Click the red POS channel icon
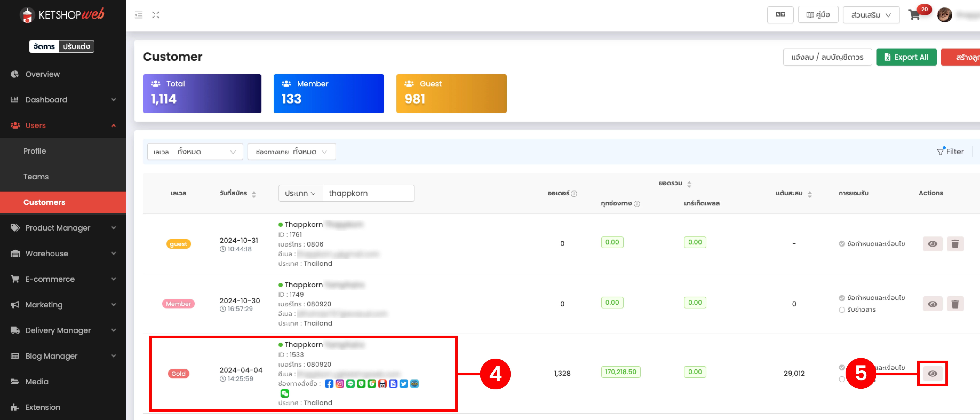The width and height of the screenshot is (980, 420). point(382,384)
